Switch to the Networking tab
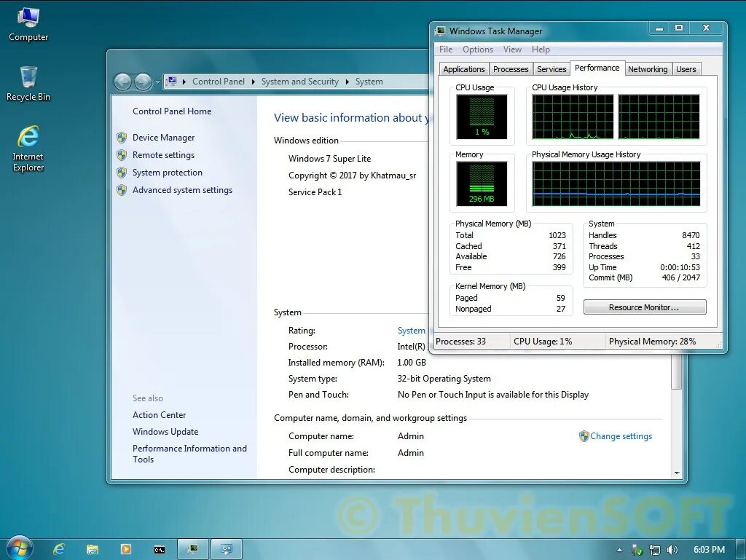The image size is (746, 560). pos(648,69)
